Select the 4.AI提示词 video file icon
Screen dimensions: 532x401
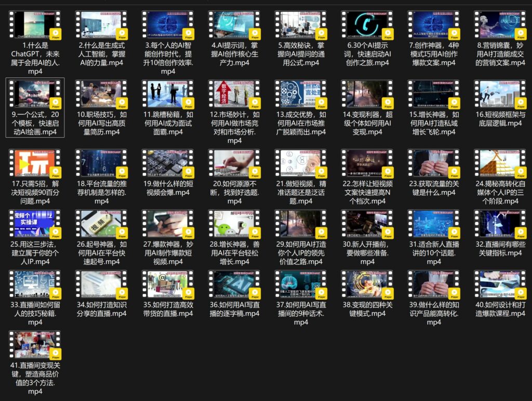pos(234,25)
